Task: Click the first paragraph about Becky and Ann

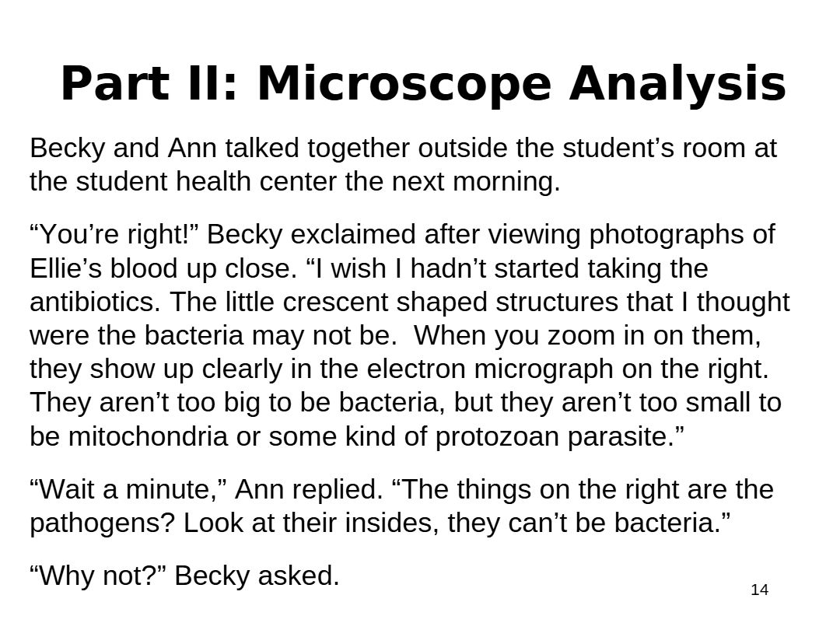Action: (403, 164)
